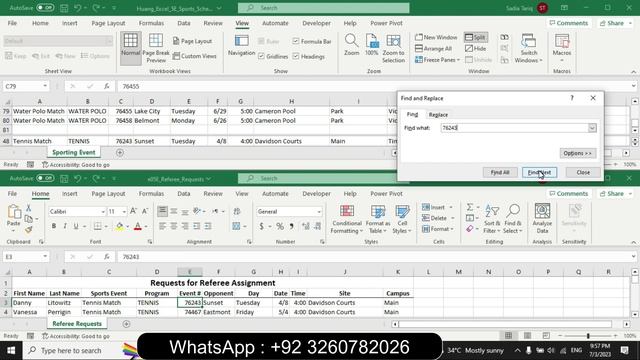
Task: Open Switch Windows menu
Action: [x=529, y=48]
